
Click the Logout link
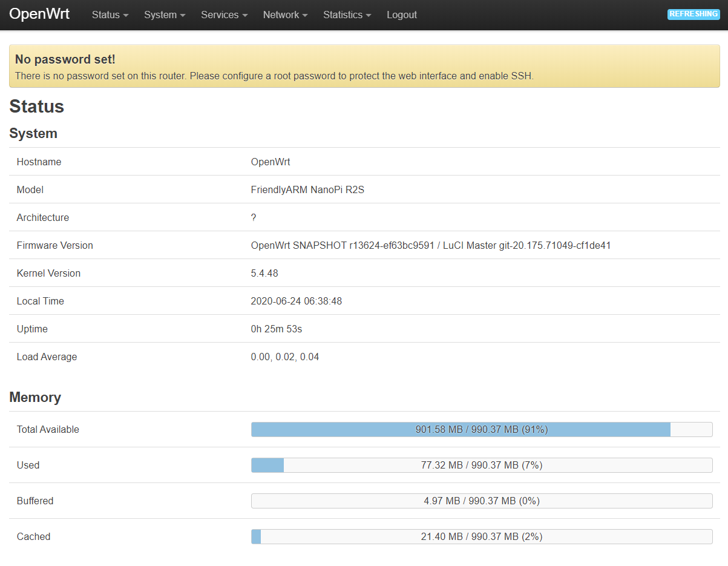402,15
